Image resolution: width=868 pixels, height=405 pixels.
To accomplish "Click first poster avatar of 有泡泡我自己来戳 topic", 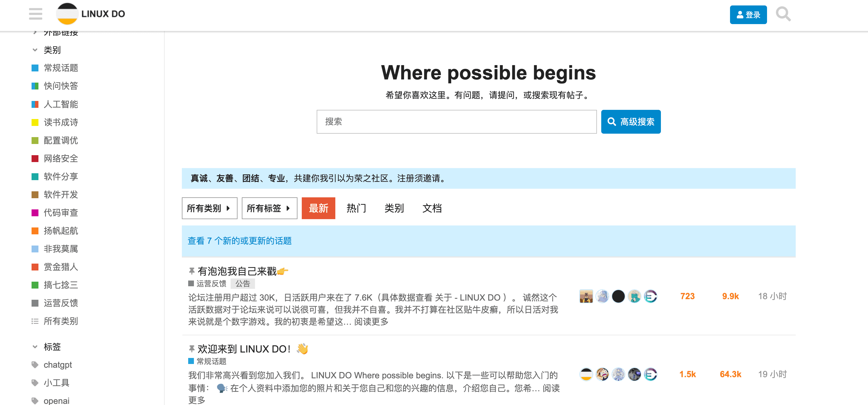I will [586, 296].
